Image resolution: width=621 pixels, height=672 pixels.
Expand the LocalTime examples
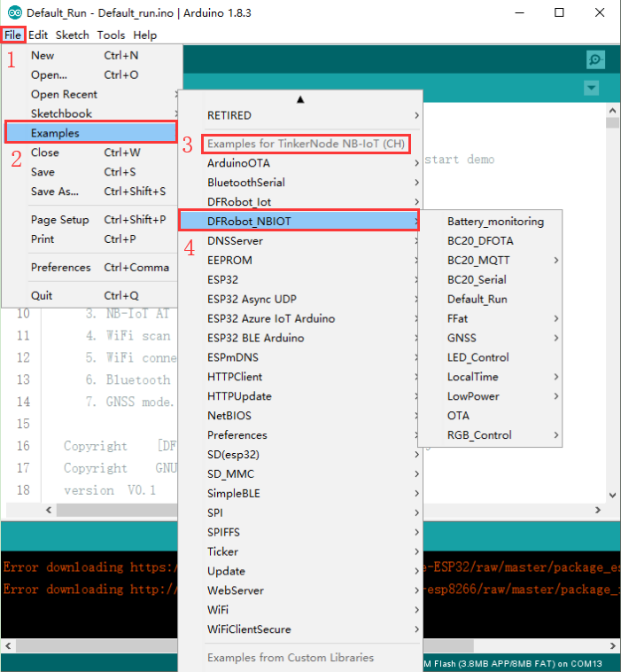[x=490, y=377]
